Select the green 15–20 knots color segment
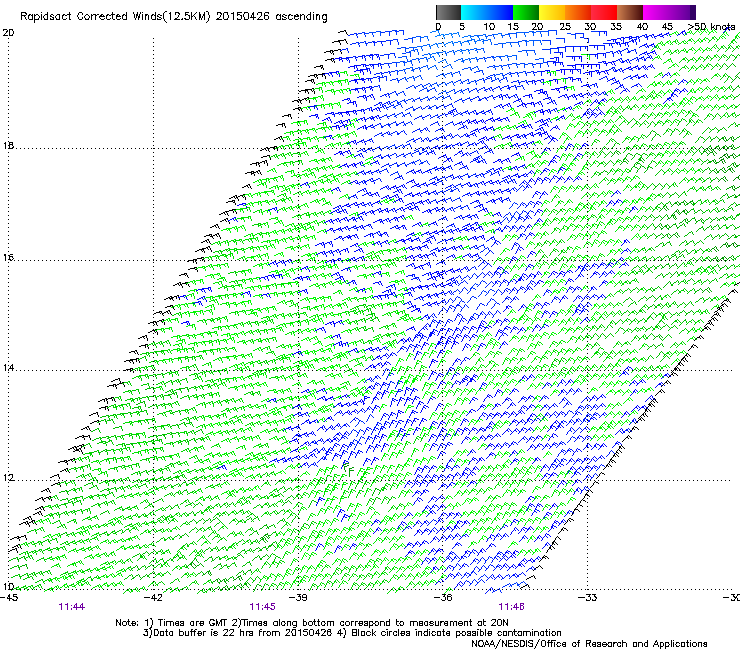This screenshot has height=650, width=740. click(x=526, y=12)
